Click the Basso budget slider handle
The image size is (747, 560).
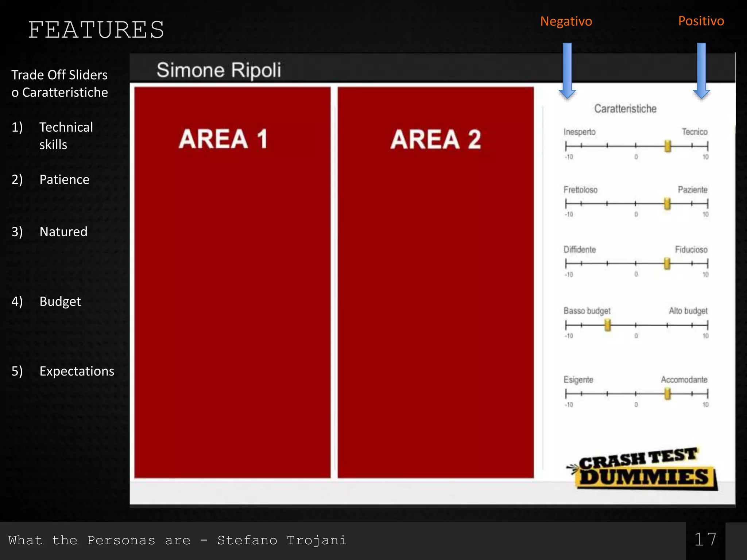pos(608,325)
